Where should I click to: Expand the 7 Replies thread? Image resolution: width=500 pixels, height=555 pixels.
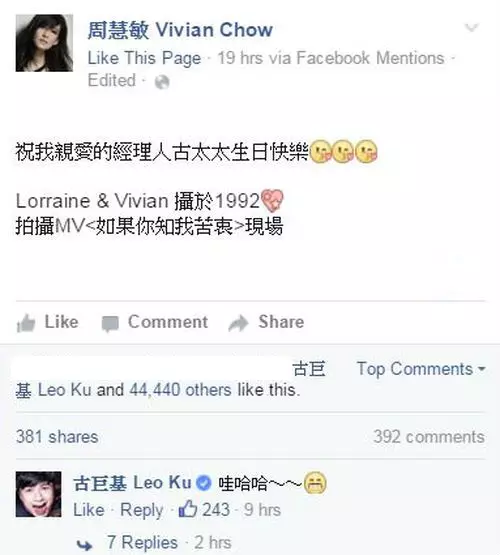point(142,542)
